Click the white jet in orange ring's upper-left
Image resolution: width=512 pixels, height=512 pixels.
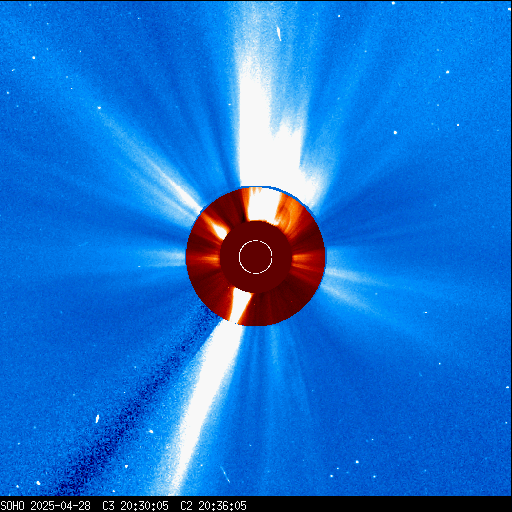(215, 226)
